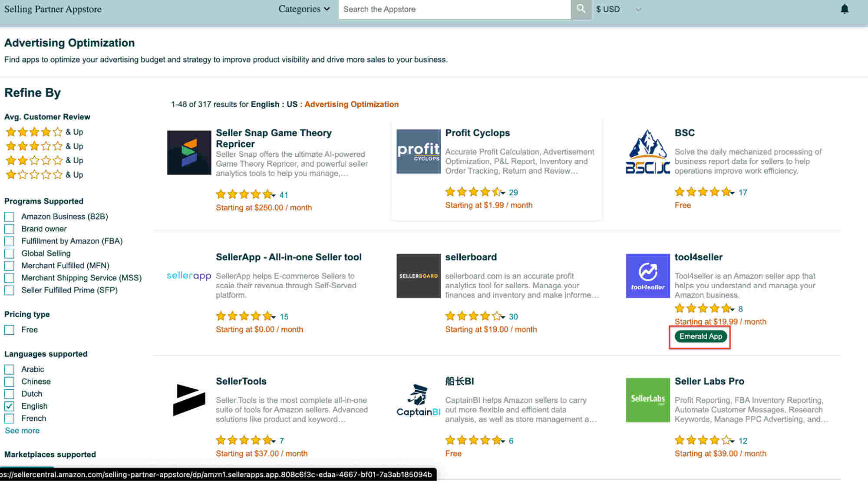Click the SellerApp logo
This screenshot has width=868, height=481.
[x=188, y=276]
